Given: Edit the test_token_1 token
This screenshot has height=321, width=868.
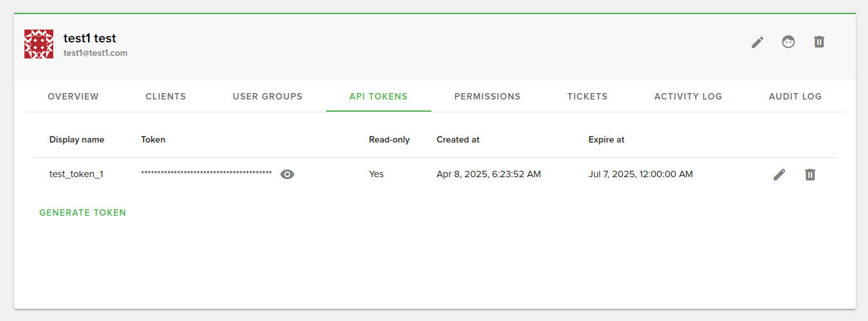Looking at the screenshot, I should 779,175.
